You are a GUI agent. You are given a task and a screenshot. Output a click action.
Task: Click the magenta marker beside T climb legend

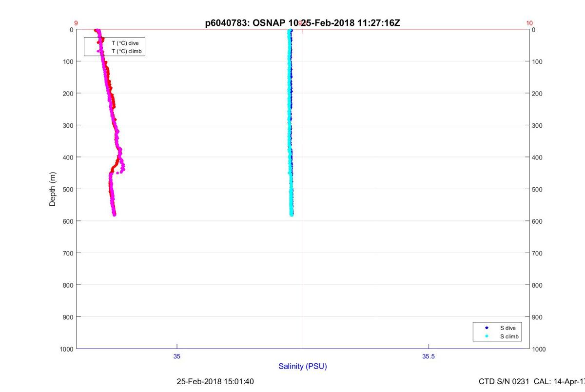pos(98,51)
